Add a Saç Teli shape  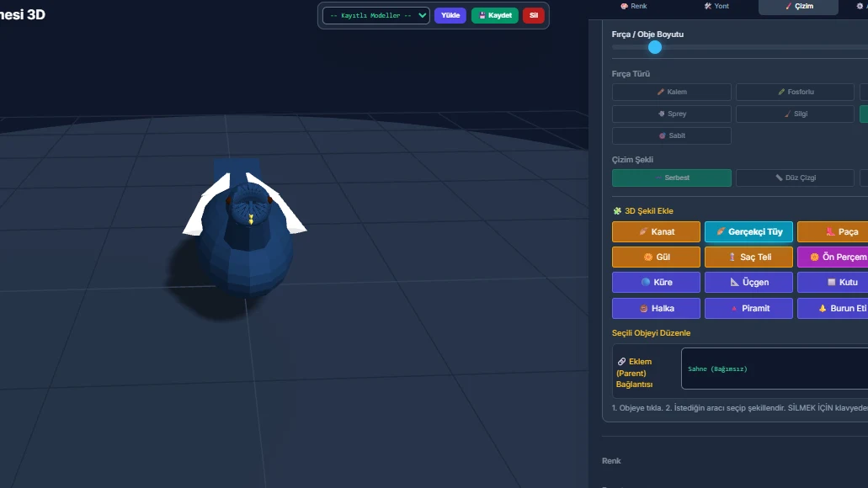748,257
